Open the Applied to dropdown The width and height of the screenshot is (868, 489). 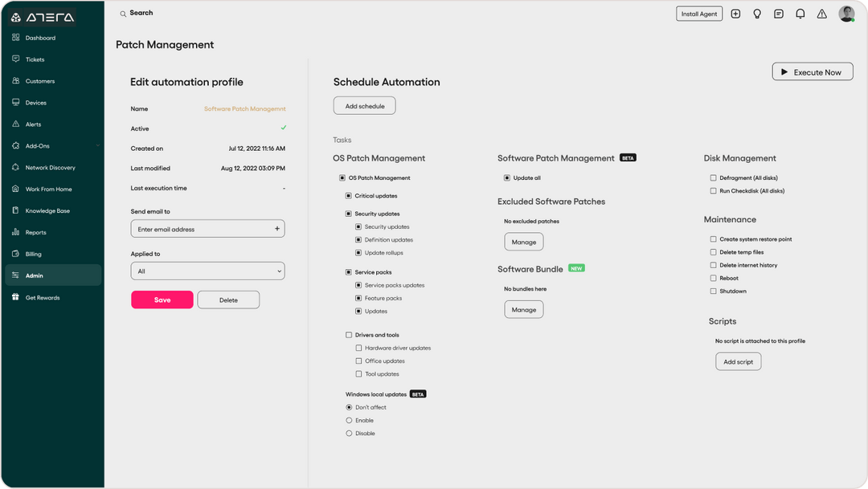207,271
